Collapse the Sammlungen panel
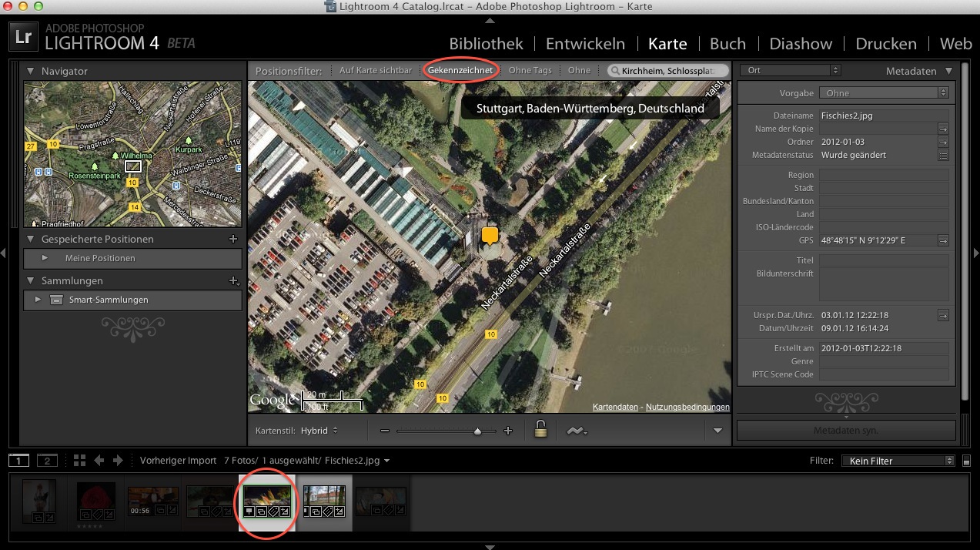The width and height of the screenshot is (980, 550). (x=31, y=281)
